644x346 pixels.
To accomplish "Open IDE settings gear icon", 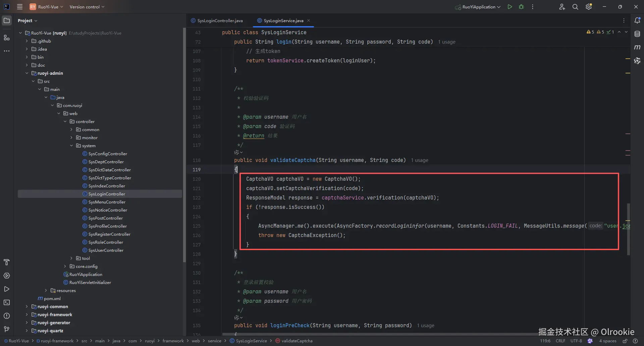I will click(x=589, y=7).
